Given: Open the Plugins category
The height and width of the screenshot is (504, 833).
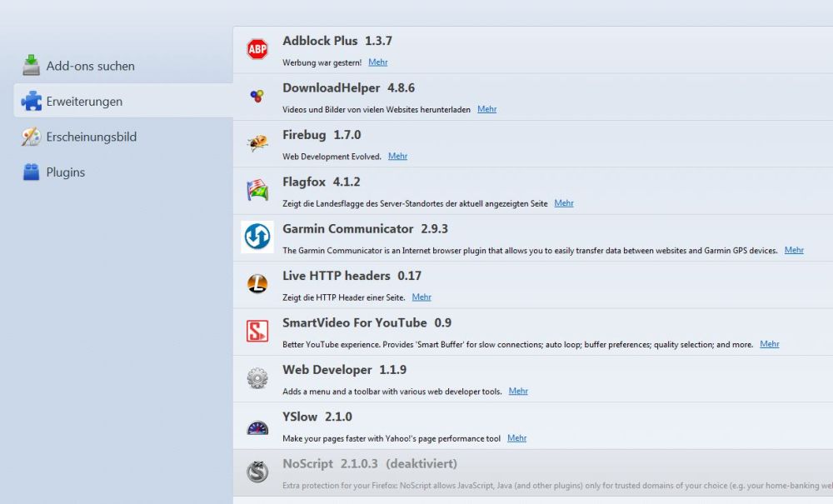Looking at the screenshot, I should coord(53,172).
